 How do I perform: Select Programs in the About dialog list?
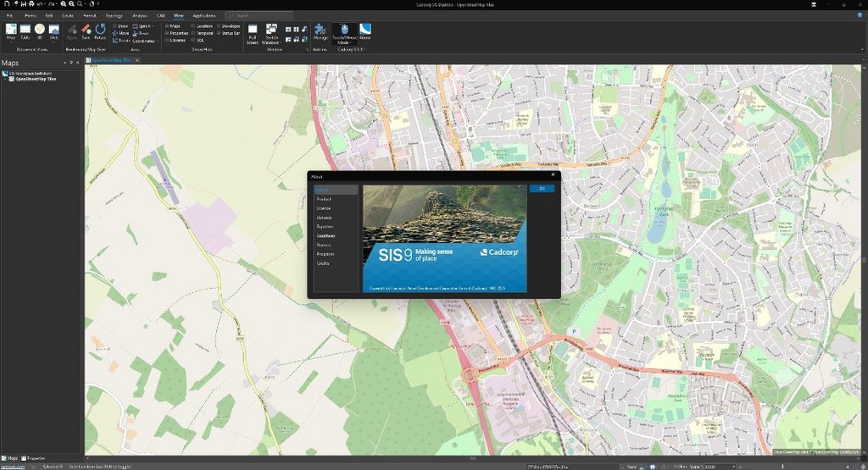[x=325, y=254]
